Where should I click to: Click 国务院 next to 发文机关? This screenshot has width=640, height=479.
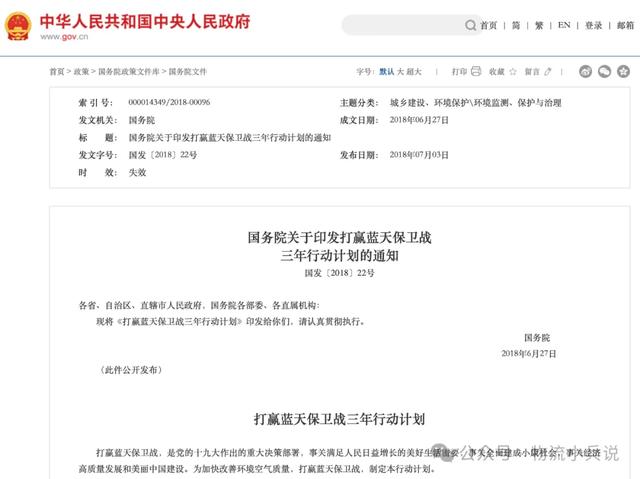[142, 120]
